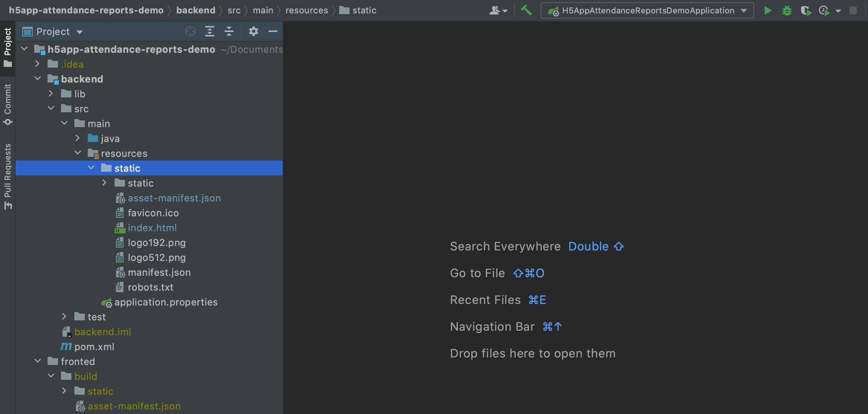Run the H5AppAttendanceReportsDemoApplication with the play icon
868x414 pixels.
coord(769,10)
